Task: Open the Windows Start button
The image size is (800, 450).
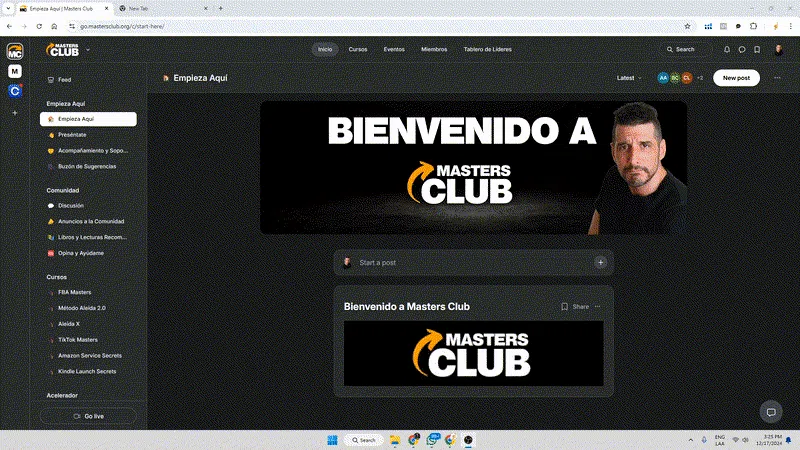Action: coord(332,440)
